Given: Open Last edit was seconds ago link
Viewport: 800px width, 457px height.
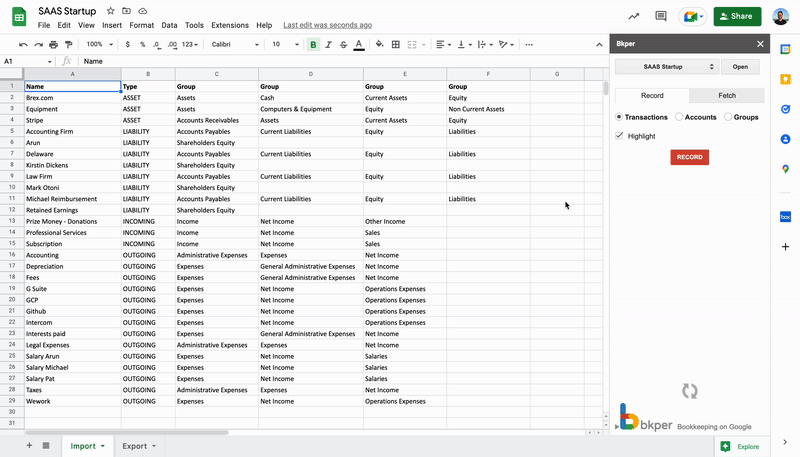Looking at the screenshot, I should [328, 25].
